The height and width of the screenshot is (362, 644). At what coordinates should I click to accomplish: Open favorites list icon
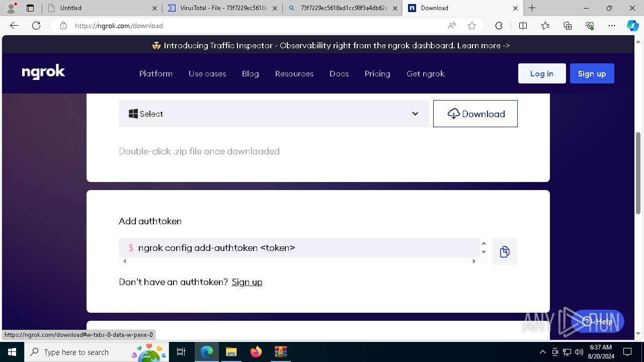coord(545,26)
